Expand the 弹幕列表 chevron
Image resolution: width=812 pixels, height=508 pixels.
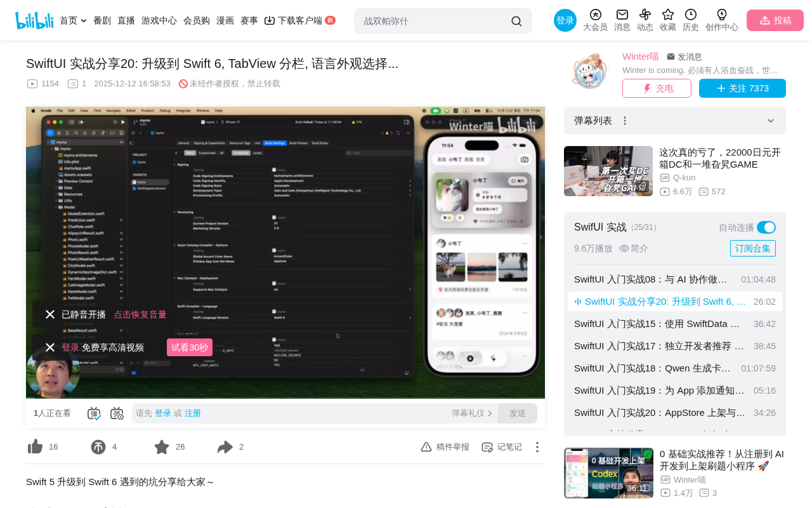click(x=771, y=121)
